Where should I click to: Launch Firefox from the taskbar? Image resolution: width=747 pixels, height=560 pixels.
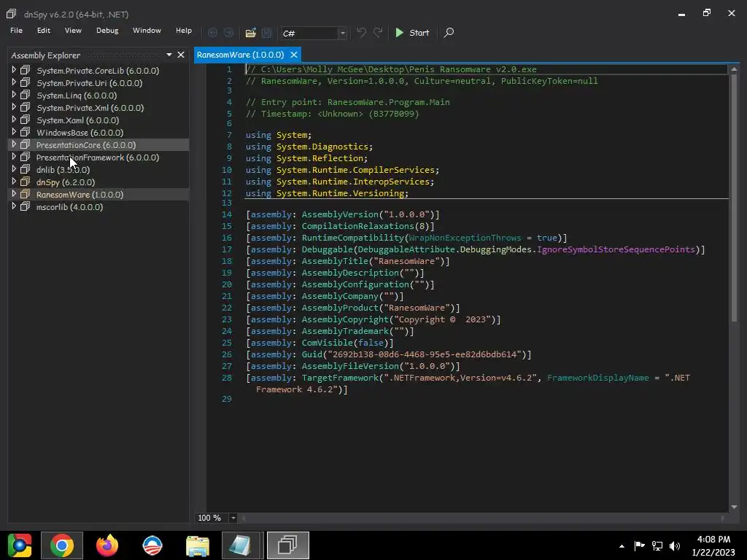click(x=107, y=545)
